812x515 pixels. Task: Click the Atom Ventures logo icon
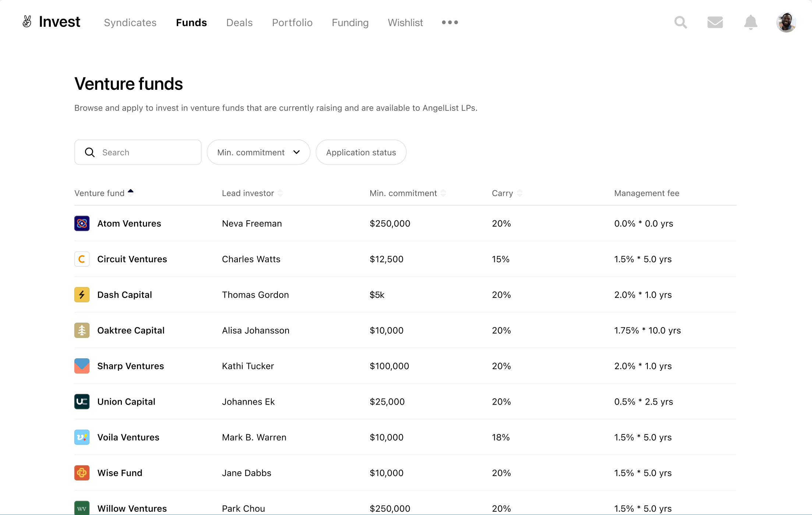tap(82, 223)
